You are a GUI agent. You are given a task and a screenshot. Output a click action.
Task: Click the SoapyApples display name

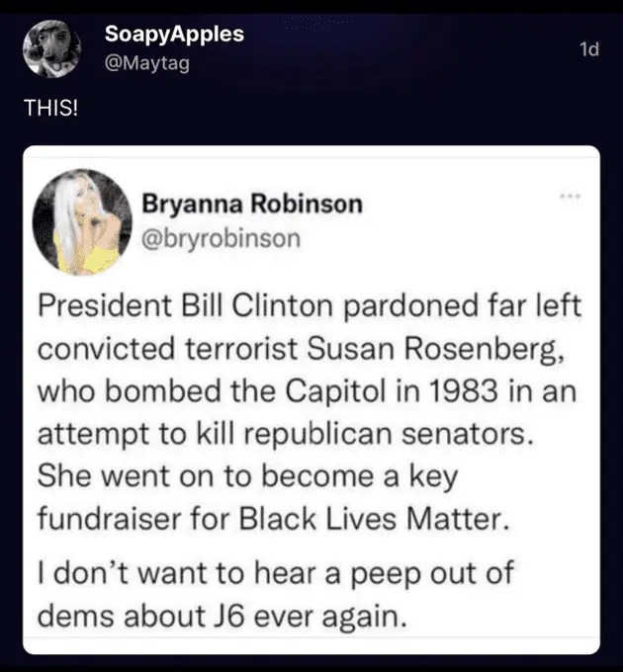click(173, 36)
